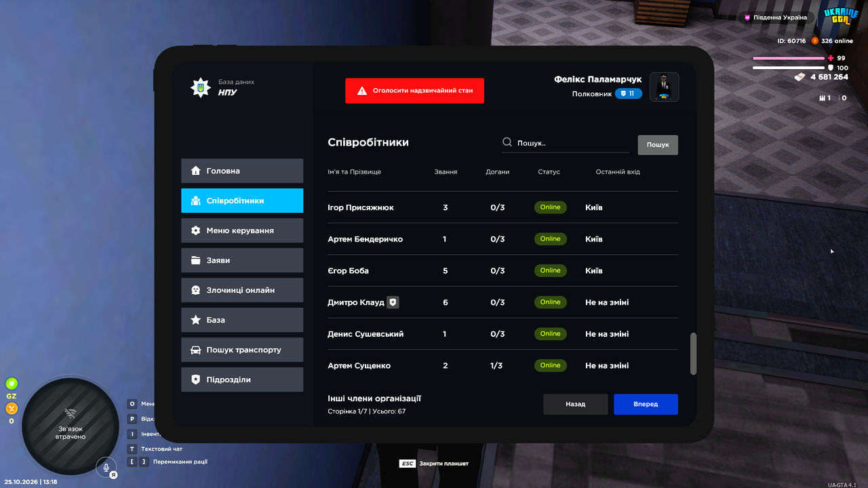Go to the next page with Вперед

click(646, 404)
